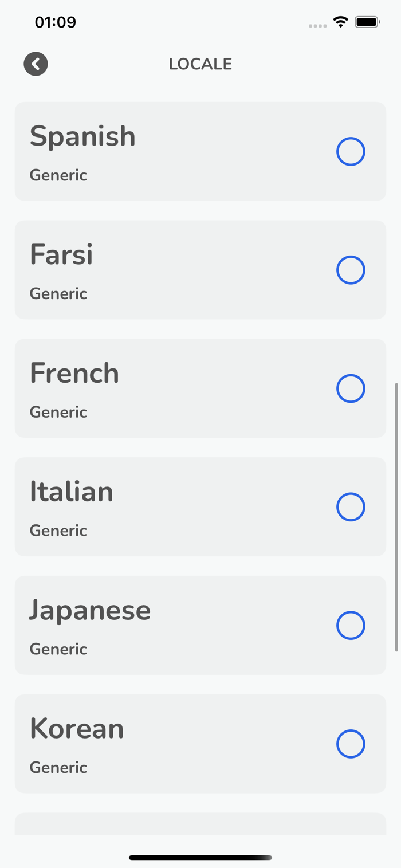Select the Spanish radio button
Image resolution: width=401 pixels, height=868 pixels.
(351, 152)
